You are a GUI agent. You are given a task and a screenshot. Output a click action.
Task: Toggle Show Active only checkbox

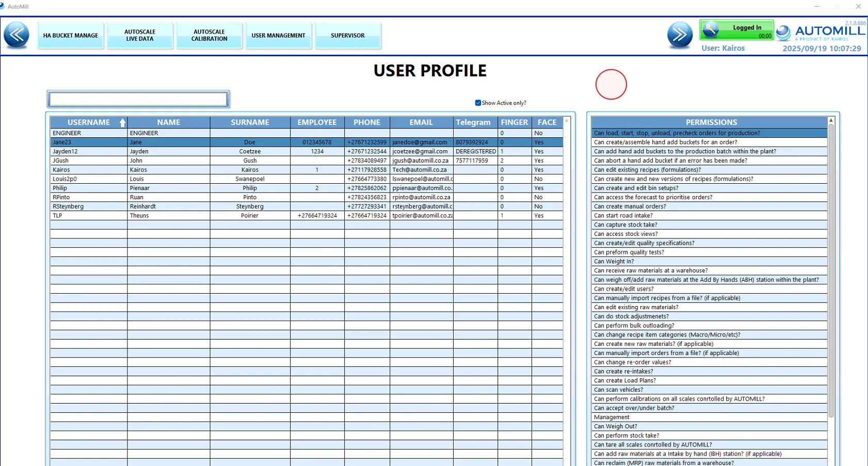tap(478, 103)
